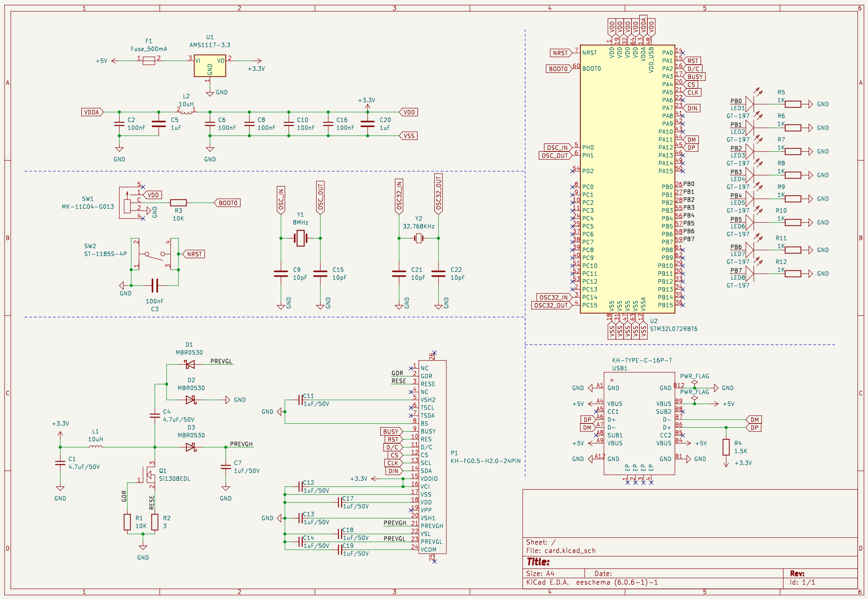Select the BOOT0 label next to R3
Screen dimensions: 868x599
228,203
